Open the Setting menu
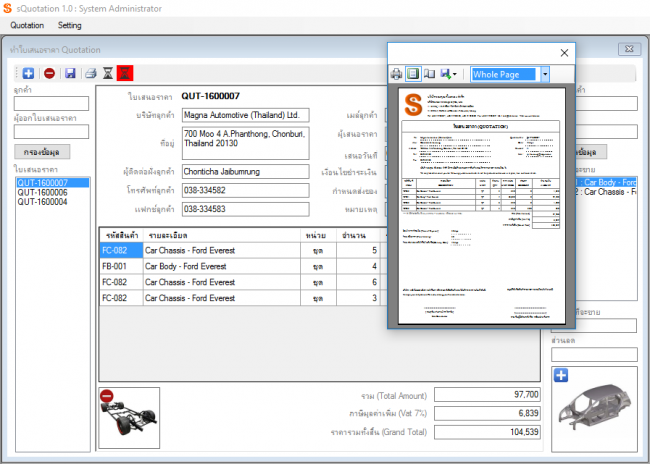 click(x=70, y=25)
